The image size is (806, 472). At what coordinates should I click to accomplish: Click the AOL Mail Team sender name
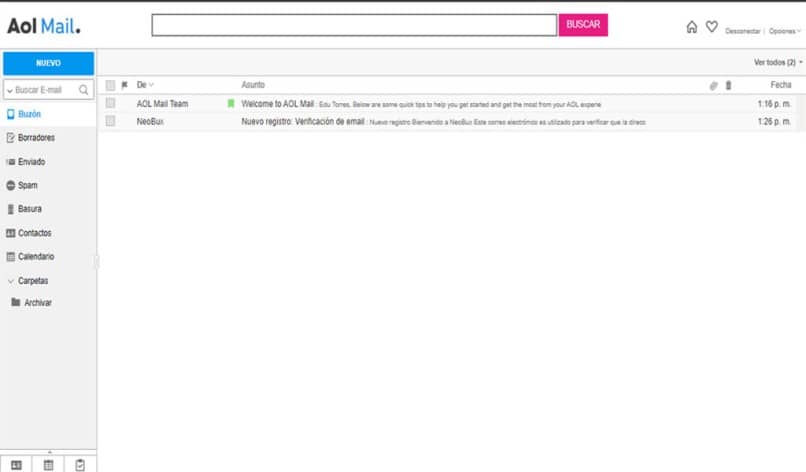(x=162, y=104)
